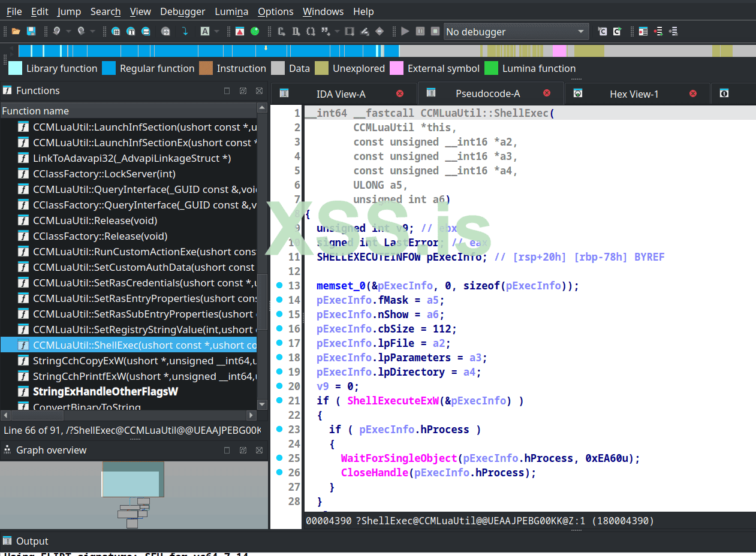Open the Hex View-1 panel icon
Screen dimensions: 756x556
pyautogui.click(x=579, y=93)
